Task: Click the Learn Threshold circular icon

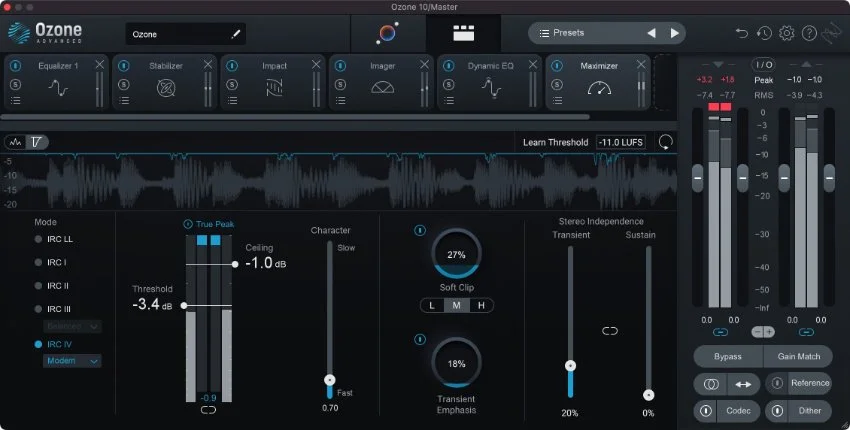Action: [666, 142]
